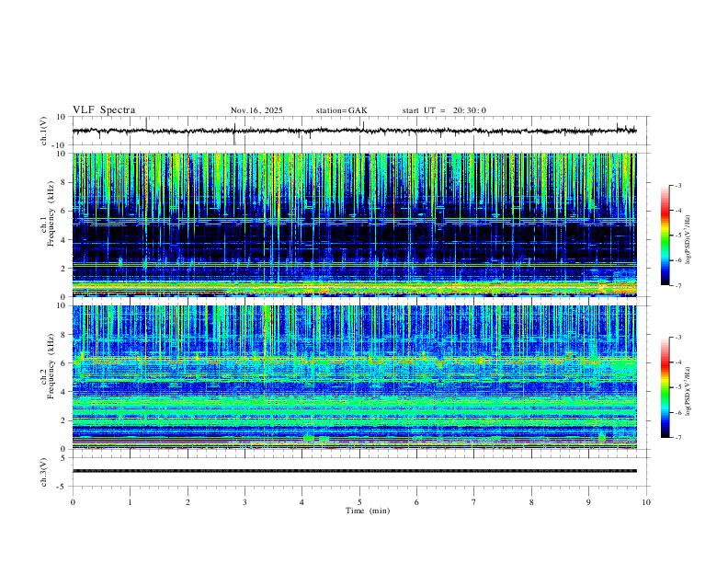Click the 'station=GAK' label
The image size is (728, 563).
tap(342, 110)
